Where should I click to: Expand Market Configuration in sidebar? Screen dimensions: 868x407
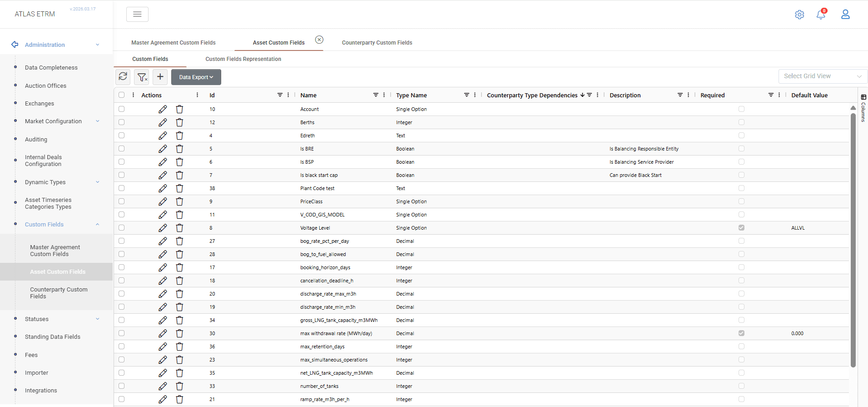coord(98,121)
